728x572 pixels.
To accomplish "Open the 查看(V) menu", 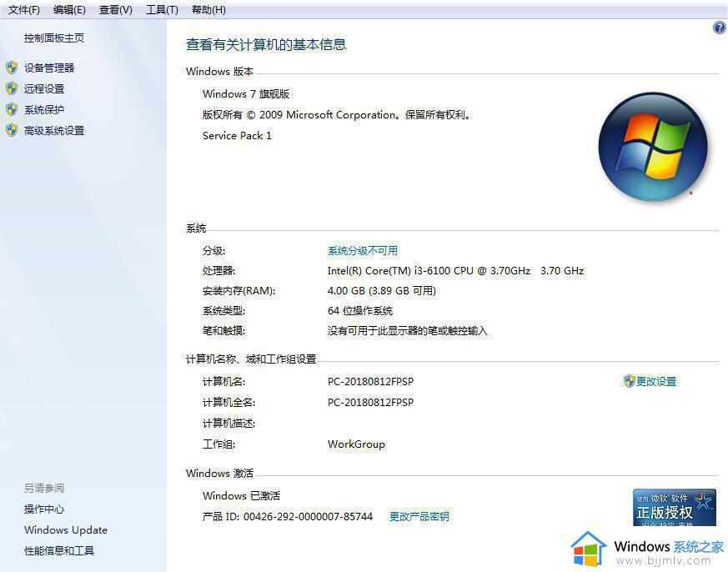I will tap(116, 10).
